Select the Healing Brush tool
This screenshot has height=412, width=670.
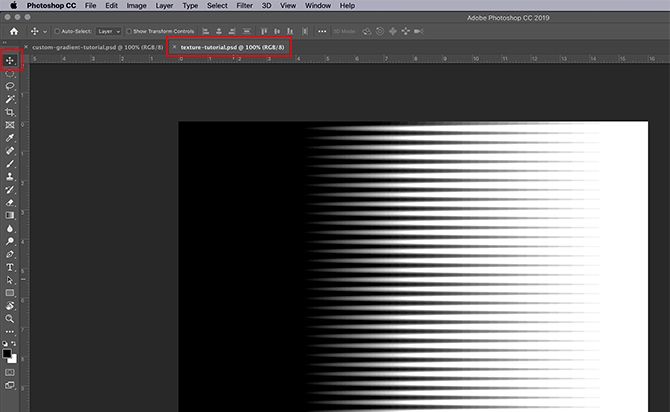[x=10, y=150]
